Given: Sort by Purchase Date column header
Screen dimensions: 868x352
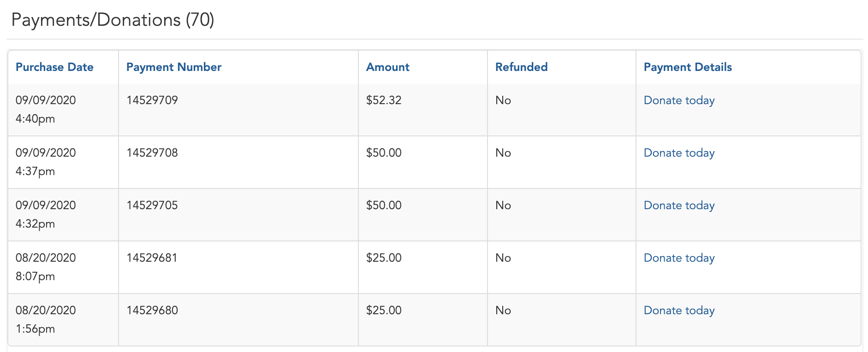Looking at the screenshot, I should tap(54, 67).
